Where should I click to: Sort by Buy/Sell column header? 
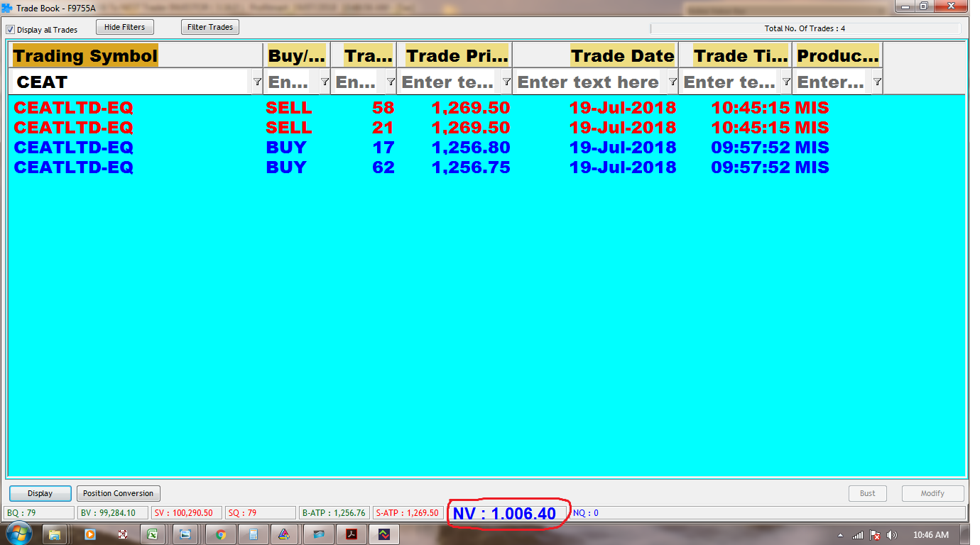click(296, 55)
